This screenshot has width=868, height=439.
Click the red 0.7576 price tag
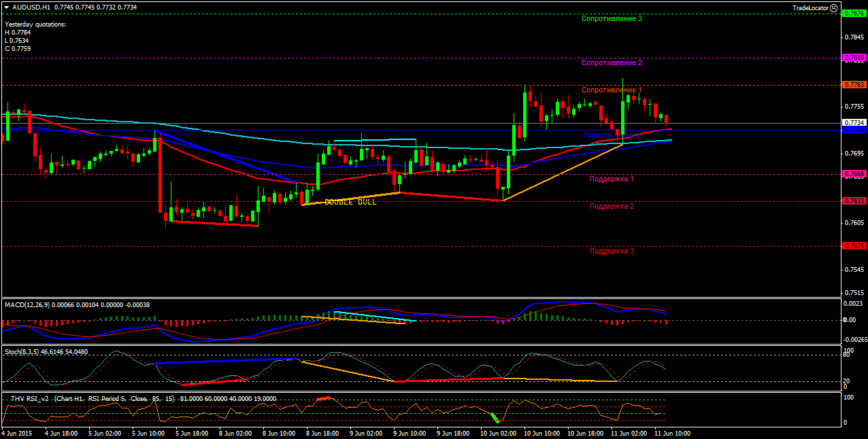854,245
